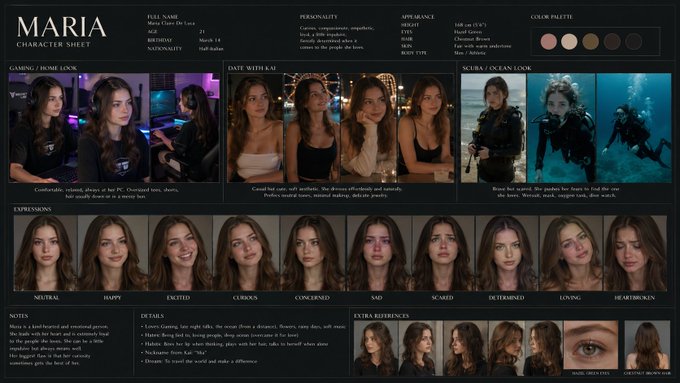Click the underwater diver swimming image
Image resolution: width=680 pixels, height=383 pixels.
point(634,128)
